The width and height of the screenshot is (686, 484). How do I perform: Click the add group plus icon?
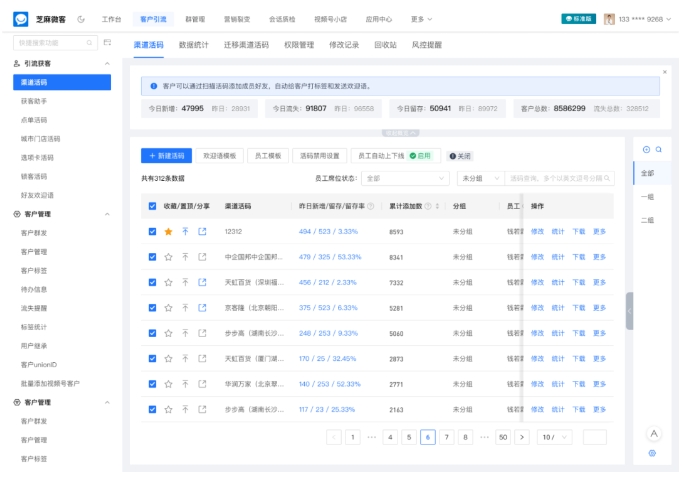point(646,150)
